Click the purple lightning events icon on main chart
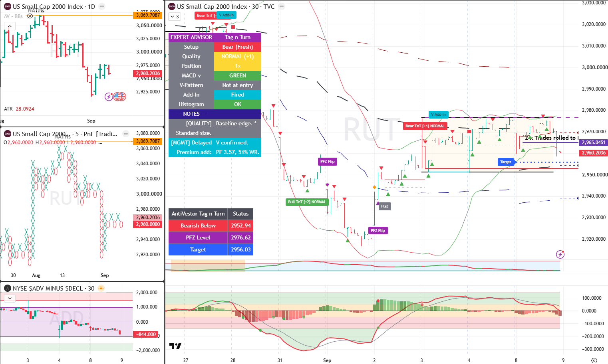Viewport: 608px width, 364px height. point(560,254)
